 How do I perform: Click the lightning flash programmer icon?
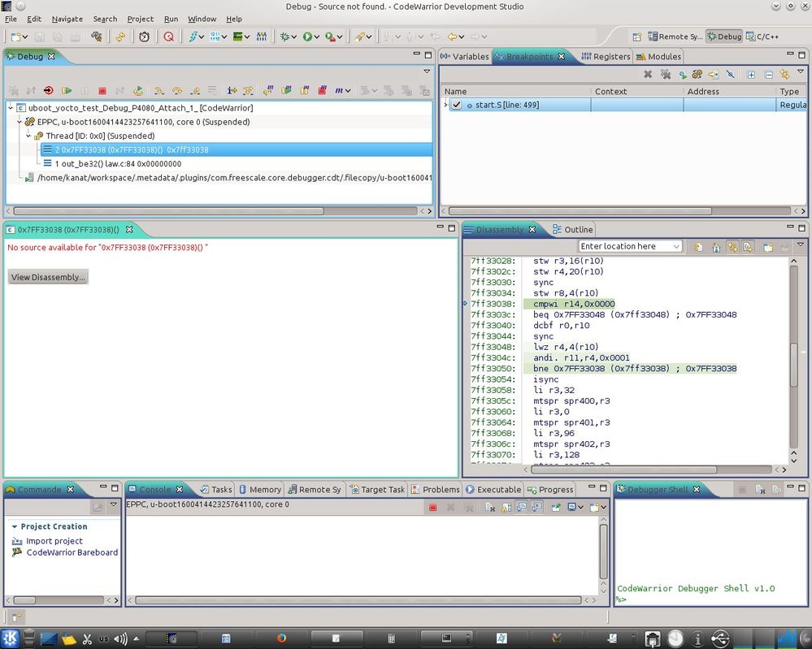pyautogui.click(x=193, y=37)
